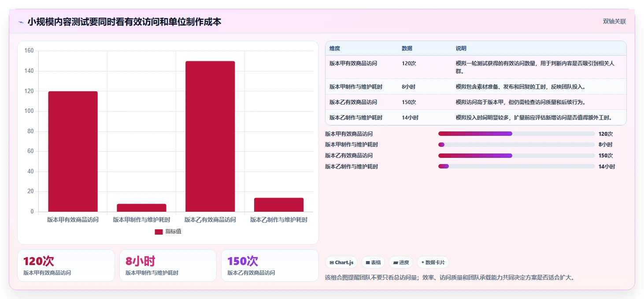The height and width of the screenshot is (299, 644).
Task: Click the 版本乙有效商品访问 bar in the chart
Action: [x=210, y=136]
